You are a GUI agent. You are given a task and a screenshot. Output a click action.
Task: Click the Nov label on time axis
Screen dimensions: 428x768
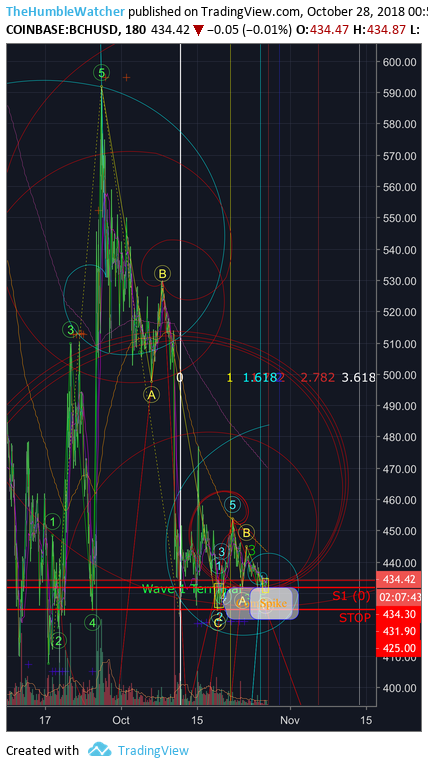click(x=290, y=720)
